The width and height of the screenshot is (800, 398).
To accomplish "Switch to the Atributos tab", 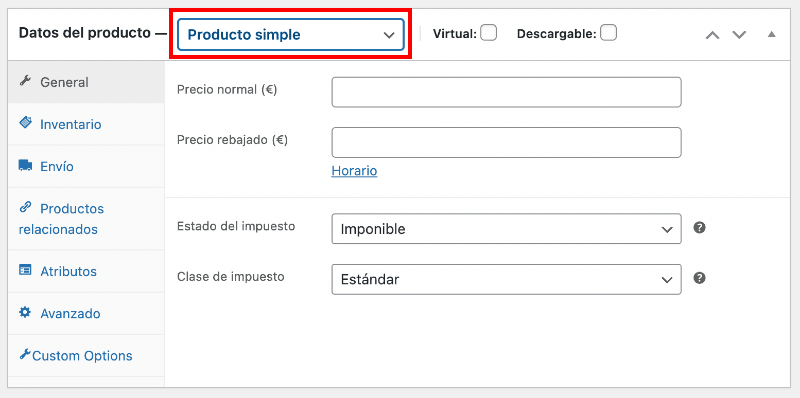I will pos(86,271).
